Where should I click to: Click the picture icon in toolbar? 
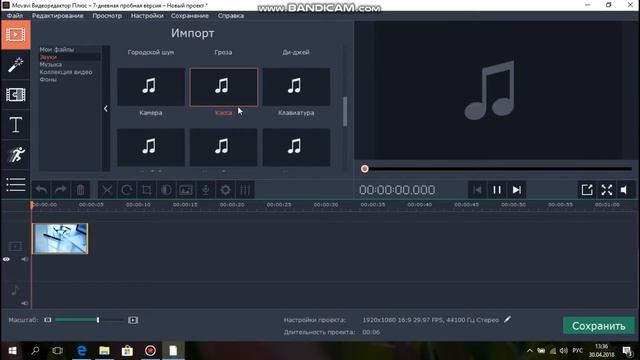[186, 190]
